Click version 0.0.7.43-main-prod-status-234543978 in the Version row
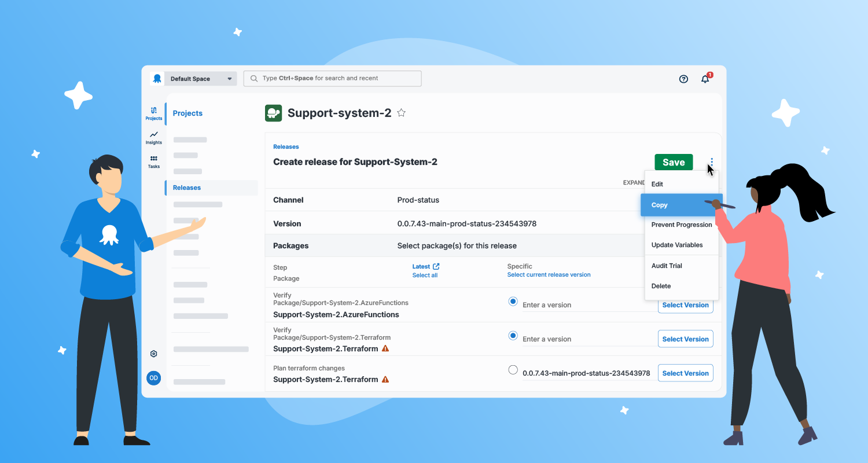 pos(467,224)
